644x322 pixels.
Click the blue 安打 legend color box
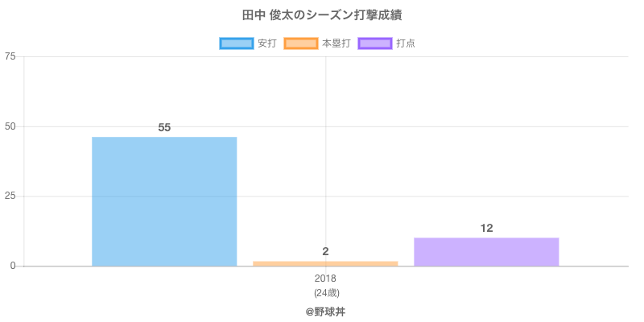tap(236, 43)
